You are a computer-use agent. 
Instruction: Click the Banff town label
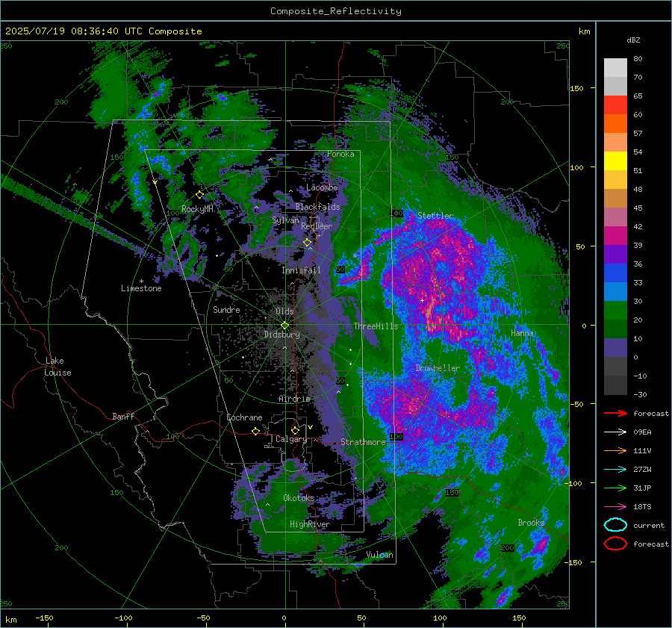(x=123, y=416)
